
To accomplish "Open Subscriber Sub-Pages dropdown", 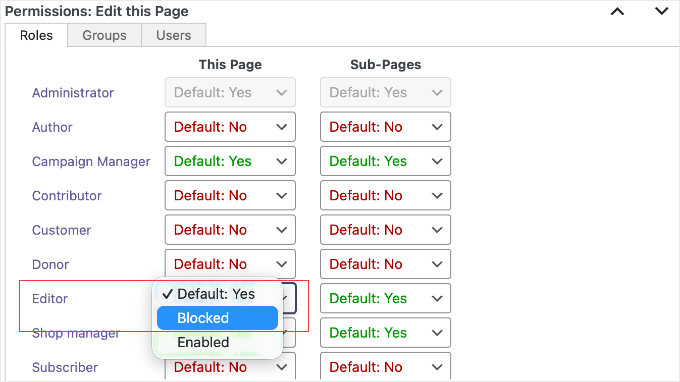I will pyautogui.click(x=385, y=366).
